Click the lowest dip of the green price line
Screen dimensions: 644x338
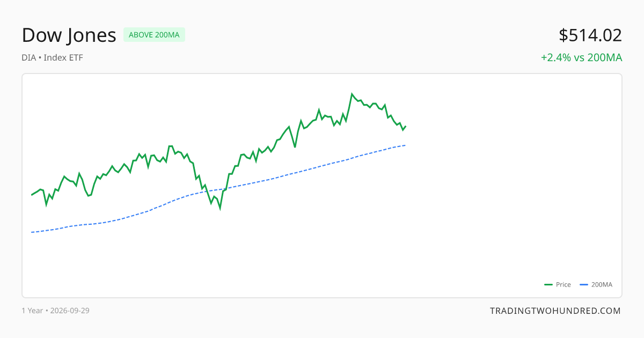[220, 208]
